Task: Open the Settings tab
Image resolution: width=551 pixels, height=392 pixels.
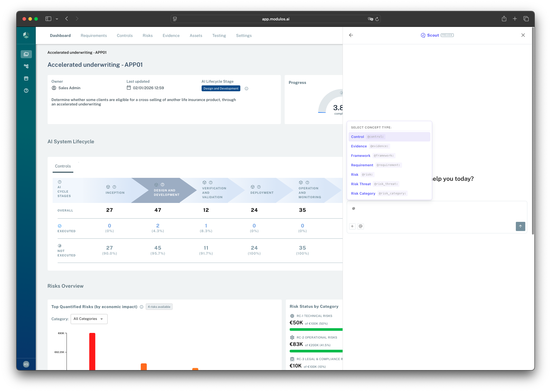Action: [244, 35]
